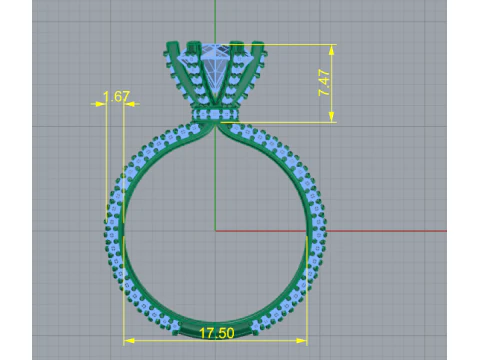The image size is (480, 360).
Task: Select the 7.47 setting height dimension text
Action: click(324, 83)
